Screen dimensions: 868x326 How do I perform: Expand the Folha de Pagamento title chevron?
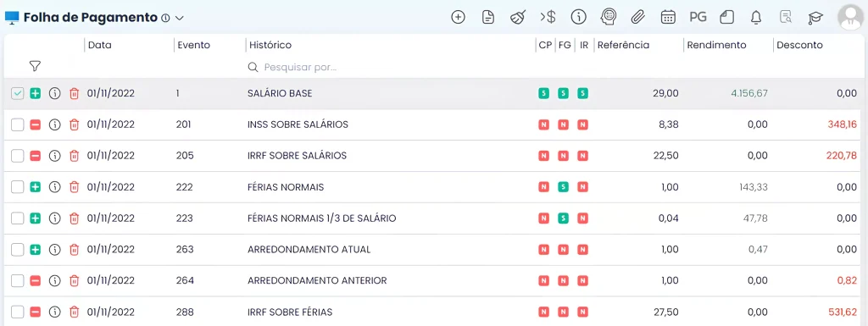tap(179, 18)
